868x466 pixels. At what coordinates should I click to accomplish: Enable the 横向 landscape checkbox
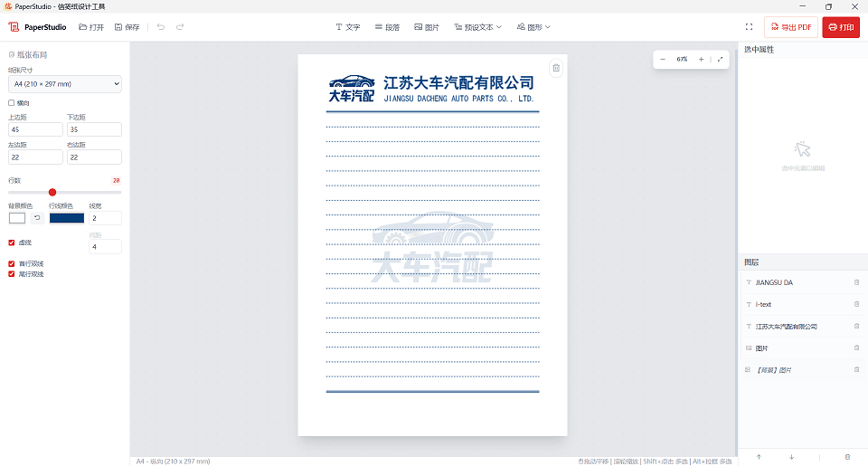tap(12, 103)
